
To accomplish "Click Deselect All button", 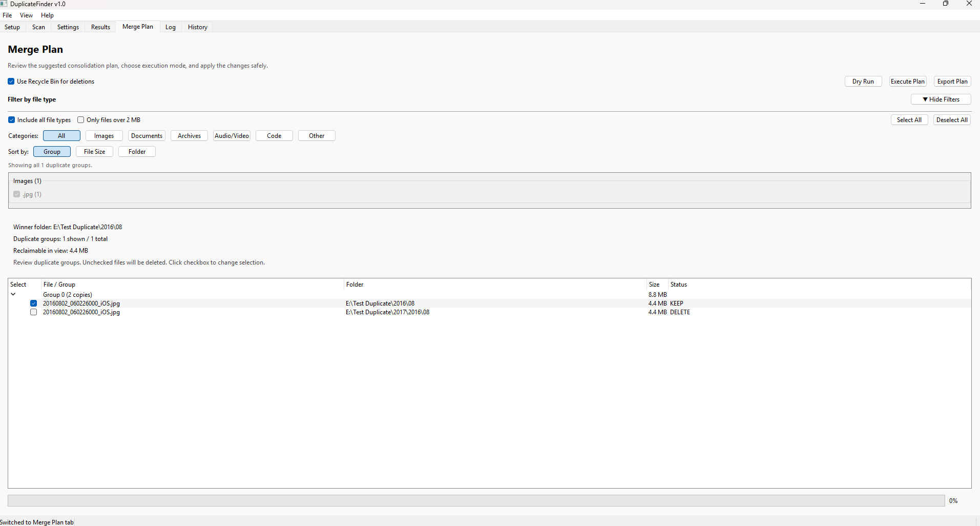I will pos(952,120).
